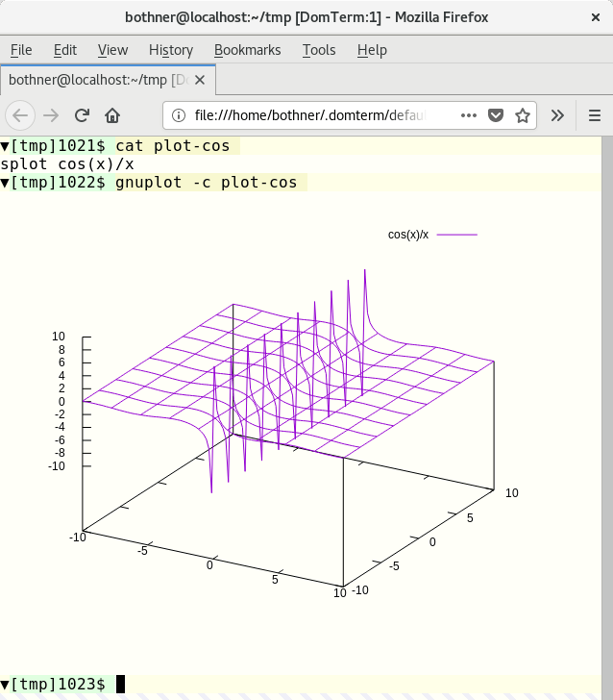This screenshot has height=700, width=613.
Task: Save page to Pocket
Action: [x=496, y=115]
